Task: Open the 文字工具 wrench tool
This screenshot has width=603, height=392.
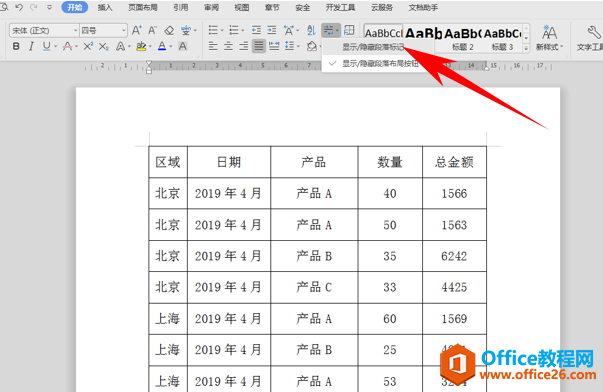Action: (x=591, y=38)
